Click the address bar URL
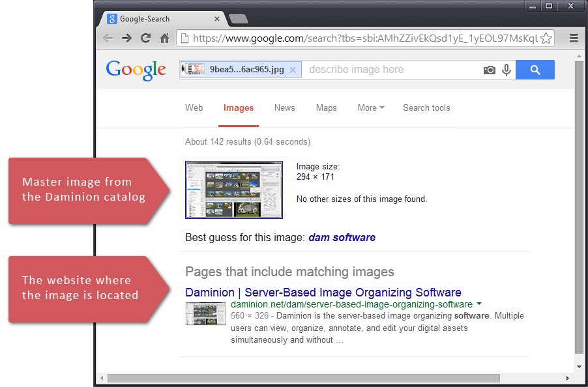The height and width of the screenshot is (387, 588). click(x=365, y=38)
